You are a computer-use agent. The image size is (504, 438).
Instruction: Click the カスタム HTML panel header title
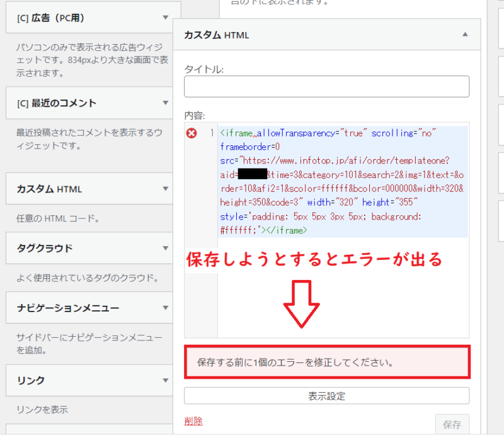click(216, 35)
